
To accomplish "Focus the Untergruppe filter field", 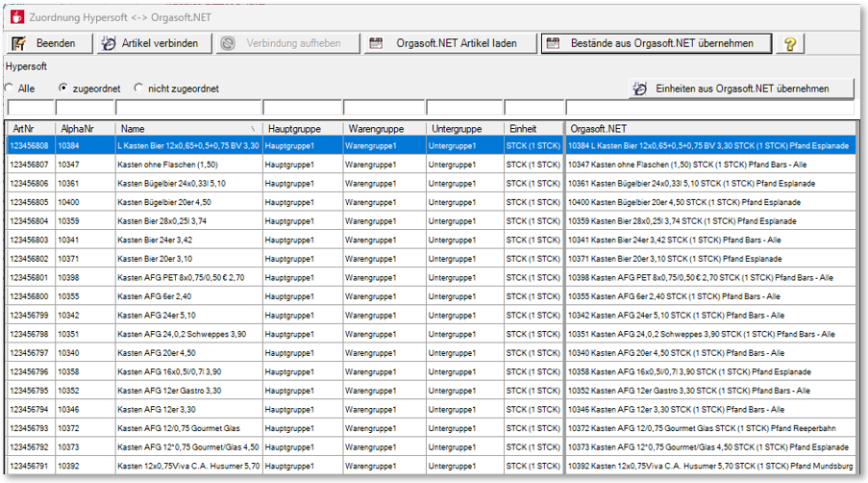I will coord(464,108).
